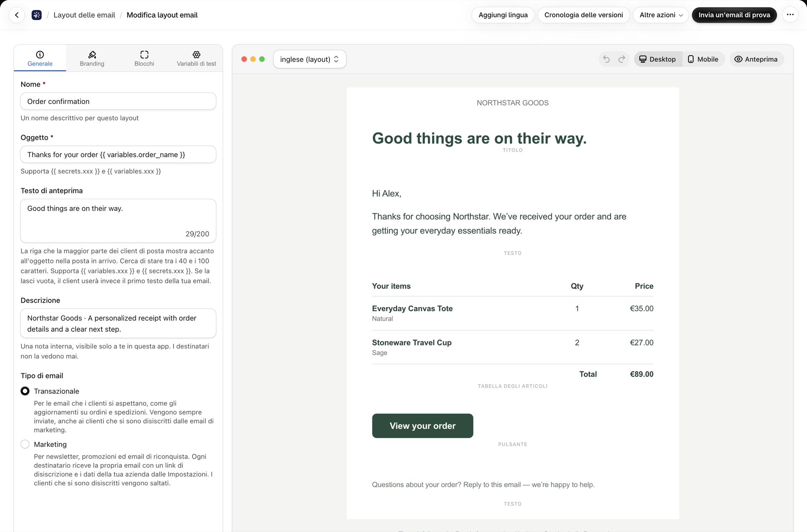This screenshot has width=807, height=532.
Task: Open Cronologia delle versioni
Action: 583,15
